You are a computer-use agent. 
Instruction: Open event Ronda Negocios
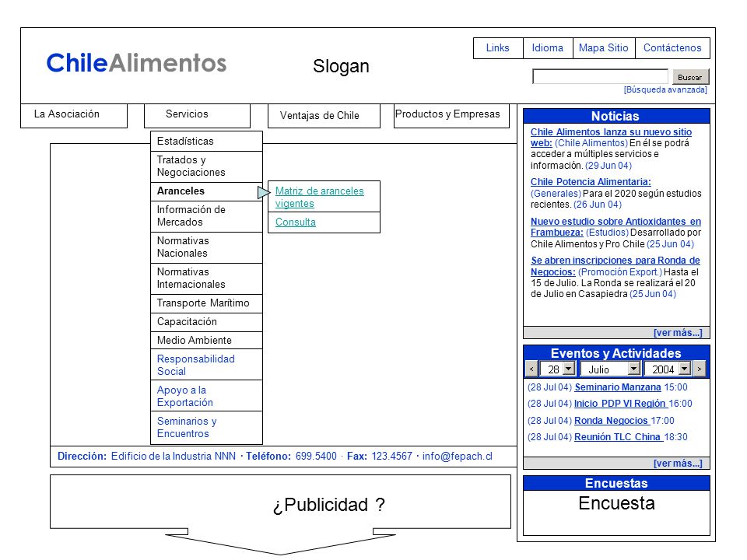coord(612,421)
